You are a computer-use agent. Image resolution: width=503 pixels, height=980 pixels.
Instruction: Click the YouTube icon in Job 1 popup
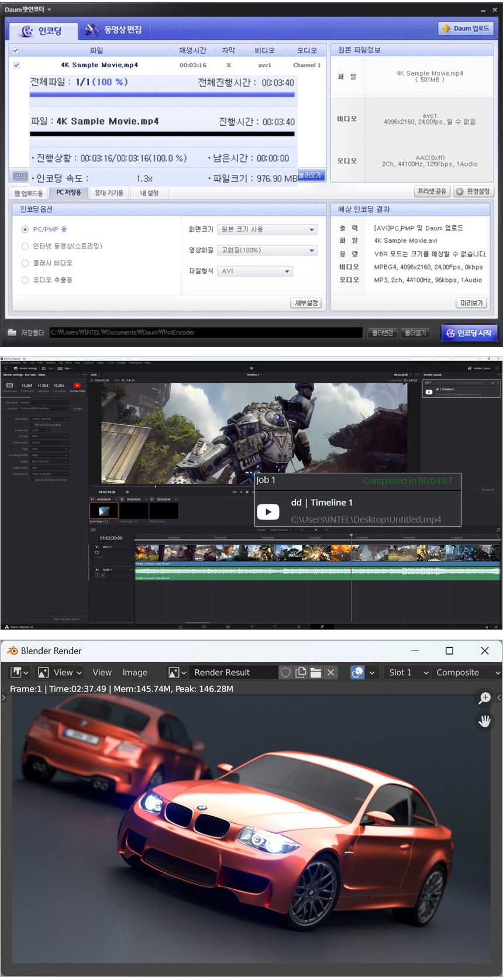click(x=268, y=511)
